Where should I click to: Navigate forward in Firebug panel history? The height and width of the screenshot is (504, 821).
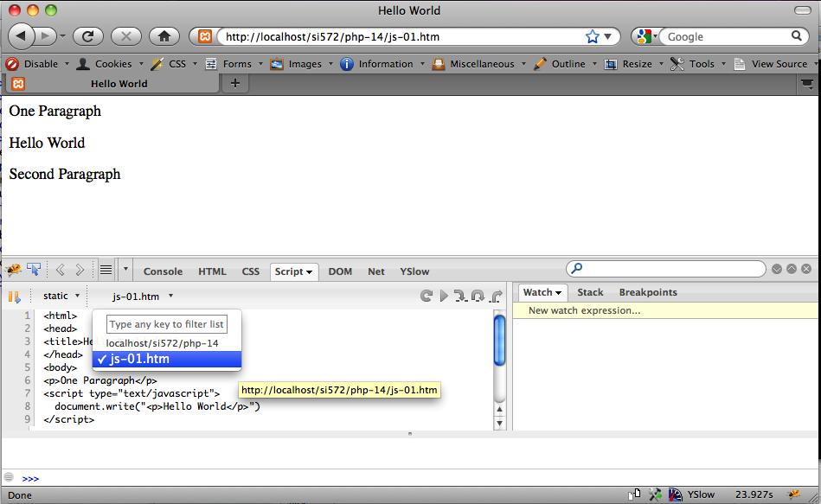click(x=80, y=270)
